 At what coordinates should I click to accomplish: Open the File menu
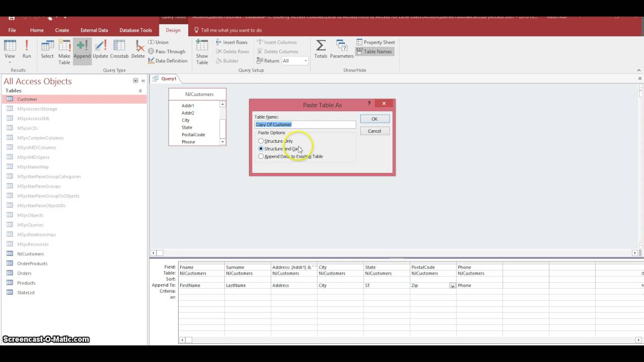click(x=12, y=30)
